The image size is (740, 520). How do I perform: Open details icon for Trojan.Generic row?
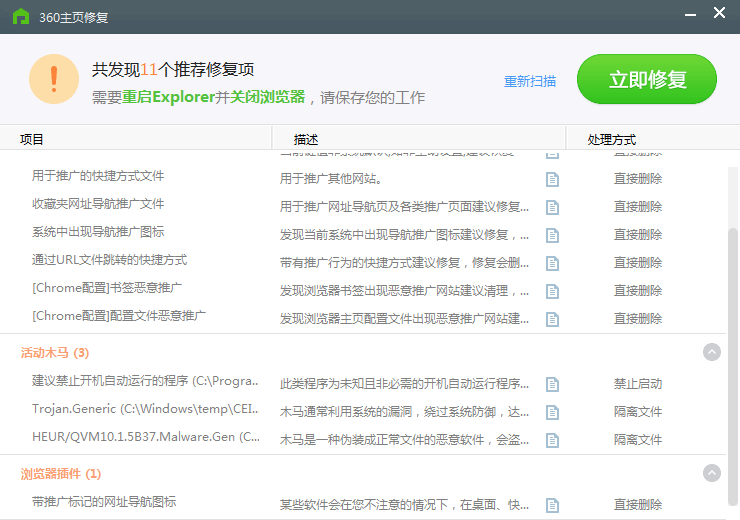point(552,412)
